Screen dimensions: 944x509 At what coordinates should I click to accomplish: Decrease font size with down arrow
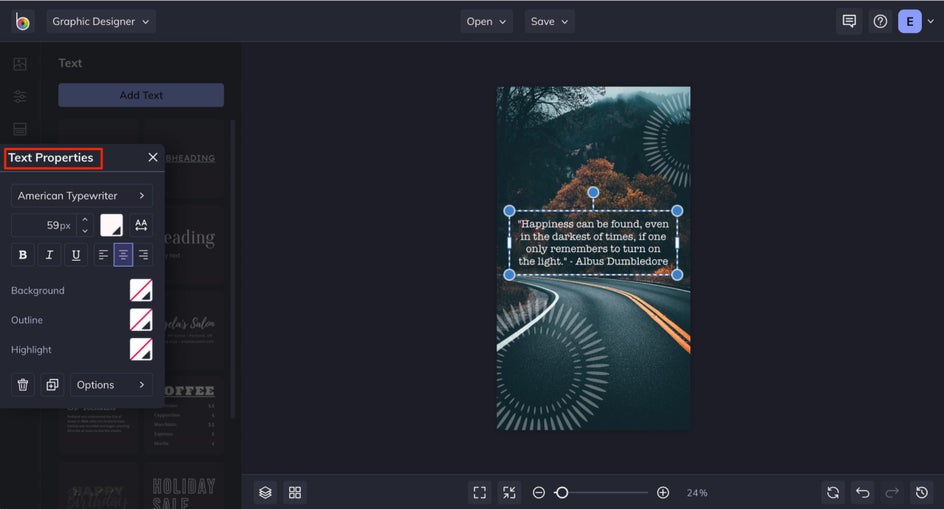coord(85,231)
